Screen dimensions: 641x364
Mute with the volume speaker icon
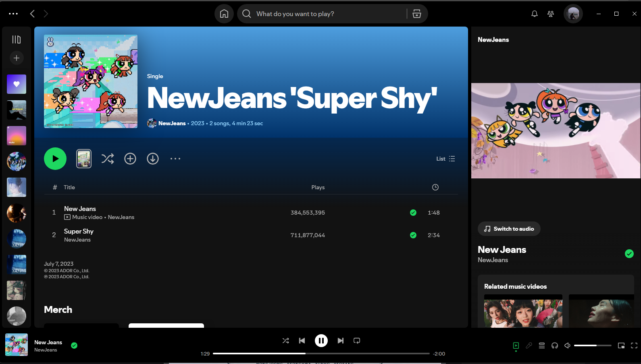point(567,345)
